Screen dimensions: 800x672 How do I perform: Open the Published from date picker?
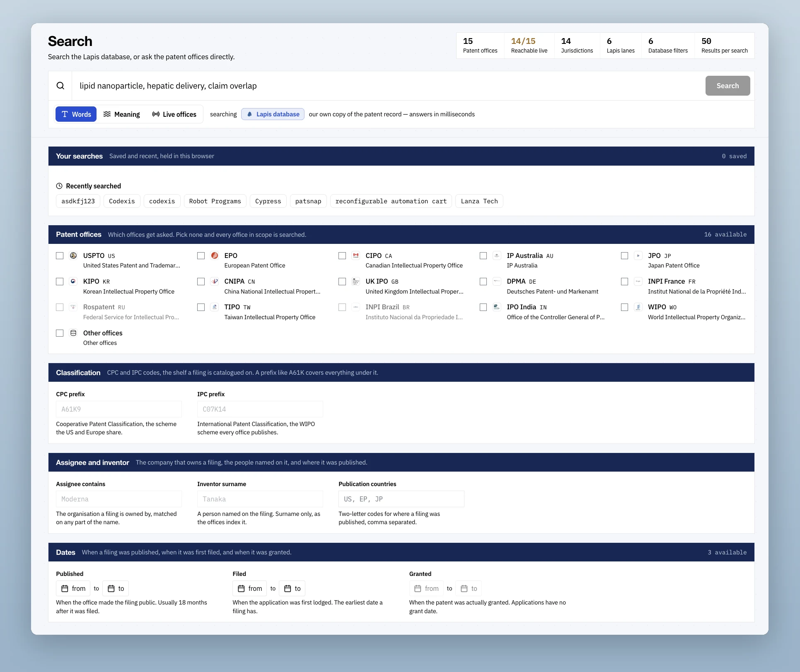(x=73, y=588)
